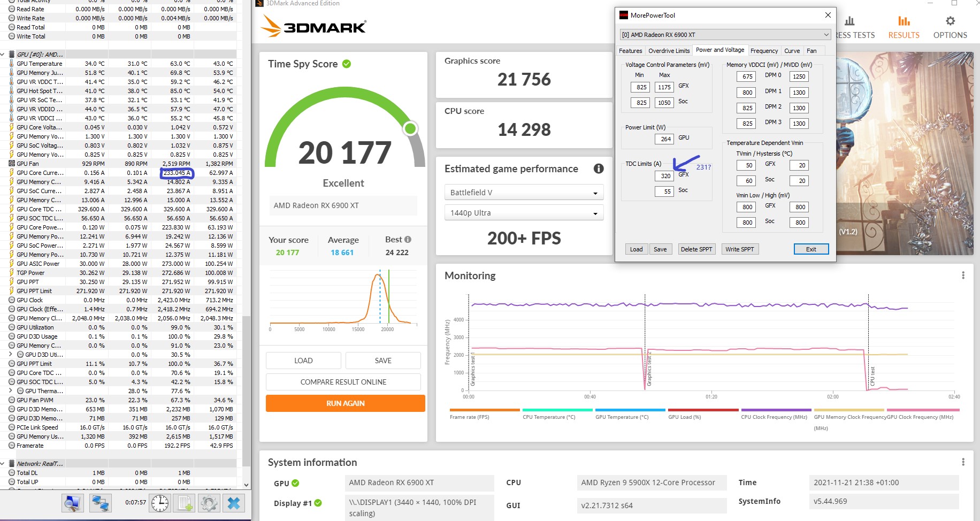This screenshot has height=521, width=980.
Task: Toggle the GPU Temperature legend color bar
Action: pos(631,410)
